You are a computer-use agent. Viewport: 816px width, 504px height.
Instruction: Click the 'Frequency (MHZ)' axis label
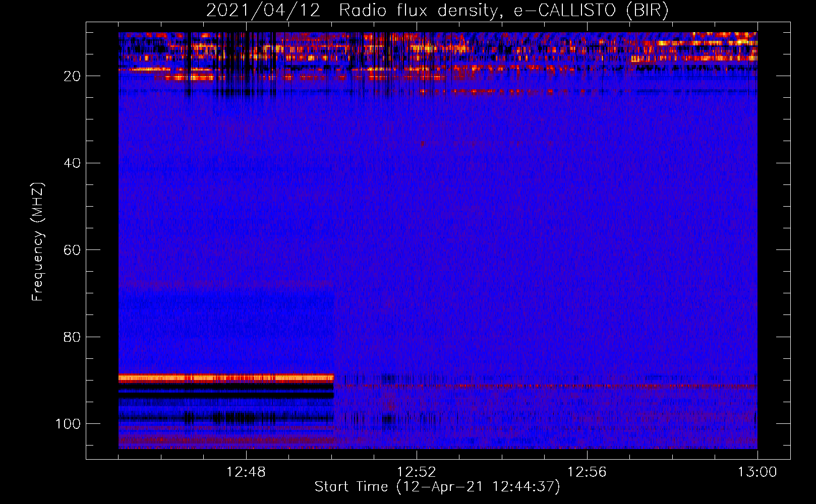38,242
